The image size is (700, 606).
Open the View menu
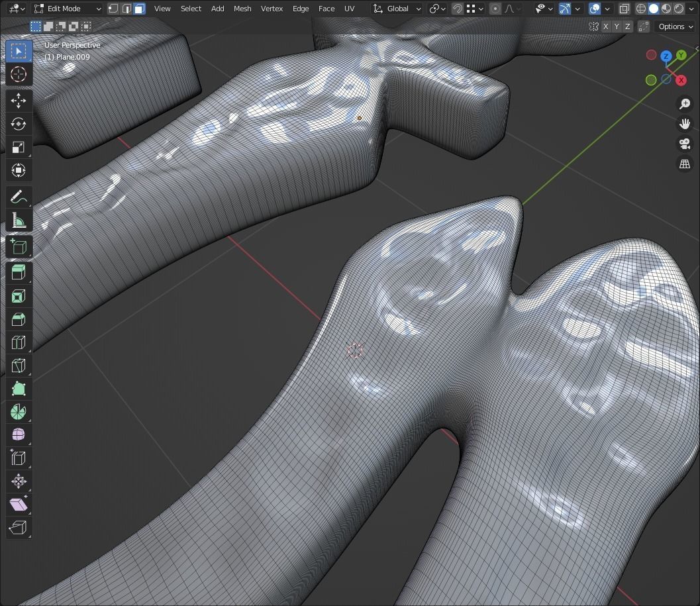162,9
